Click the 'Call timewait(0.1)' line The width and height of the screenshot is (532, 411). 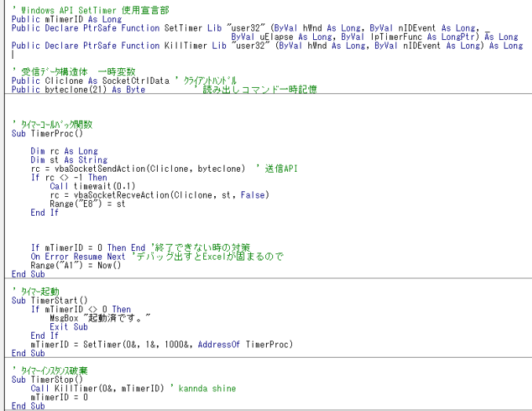coord(88,186)
